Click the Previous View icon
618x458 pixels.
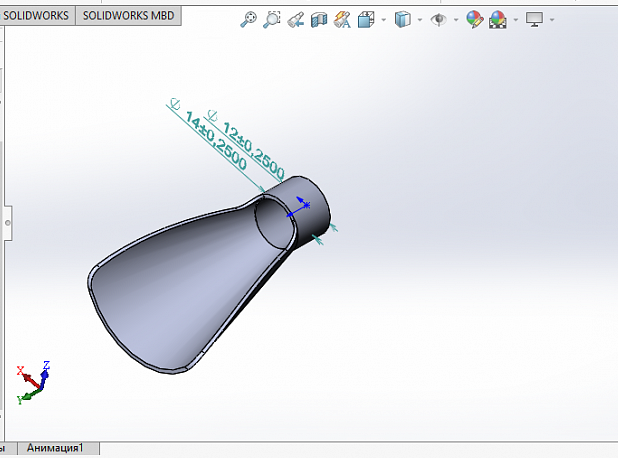pyautogui.click(x=295, y=19)
